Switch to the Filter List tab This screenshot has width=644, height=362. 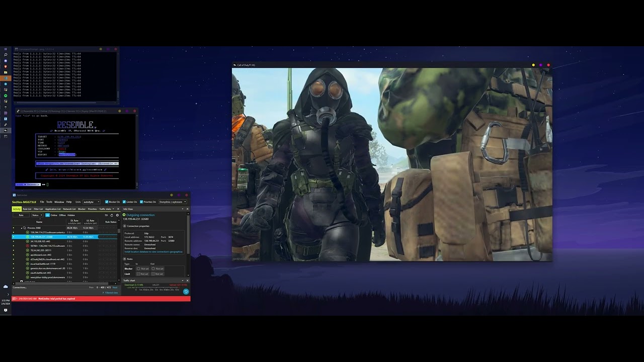pos(38,209)
